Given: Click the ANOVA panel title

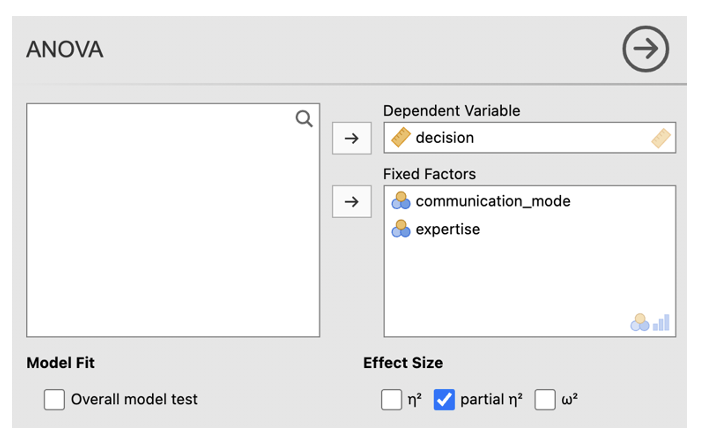Looking at the screenshot, I should (x=65, y=49).
